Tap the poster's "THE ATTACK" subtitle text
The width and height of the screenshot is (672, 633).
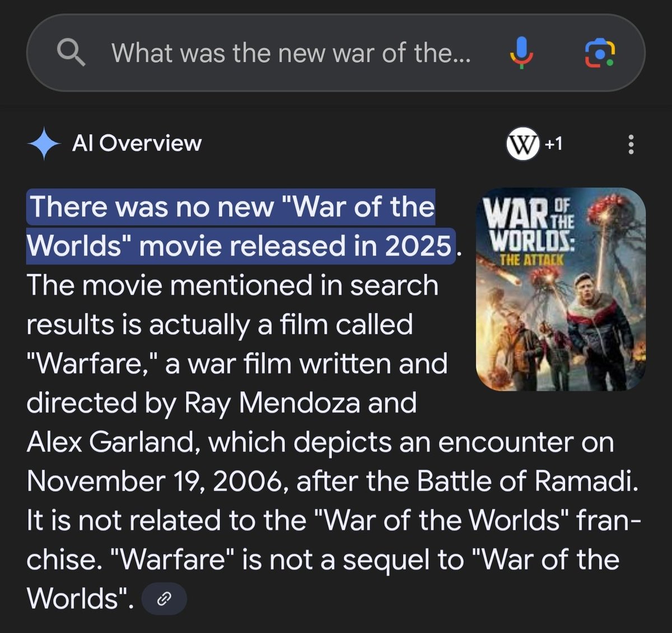[531, 259]
